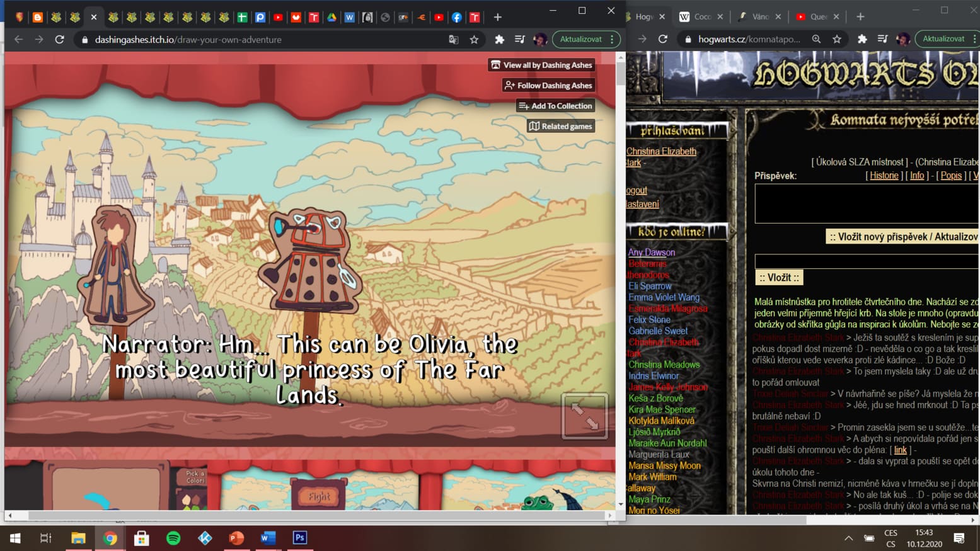The height and width of the screenshot is (551, 980).
Task: Open the nastavení settings link
Action: pos(642,204)
